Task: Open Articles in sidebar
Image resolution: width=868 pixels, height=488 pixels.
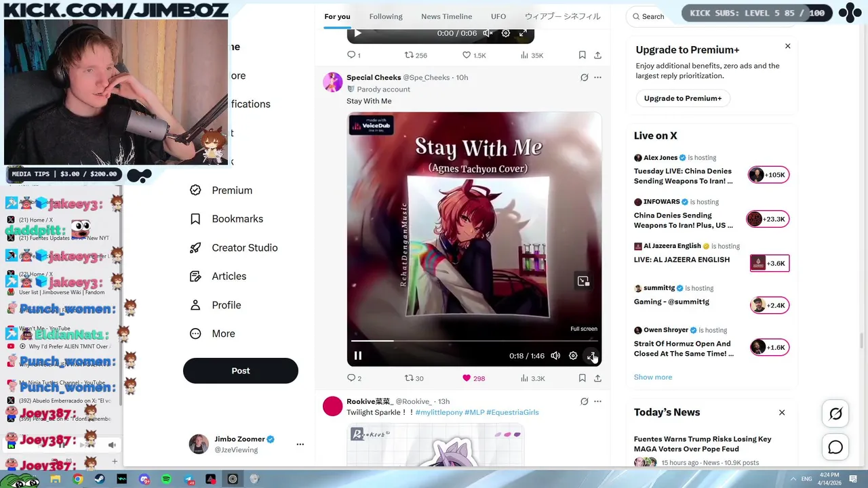Action: coord(218,277)
